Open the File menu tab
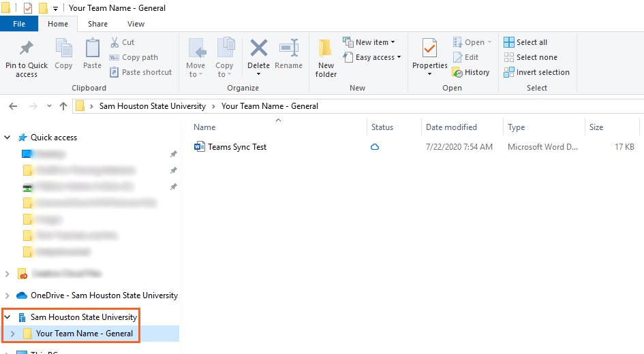 19,24
